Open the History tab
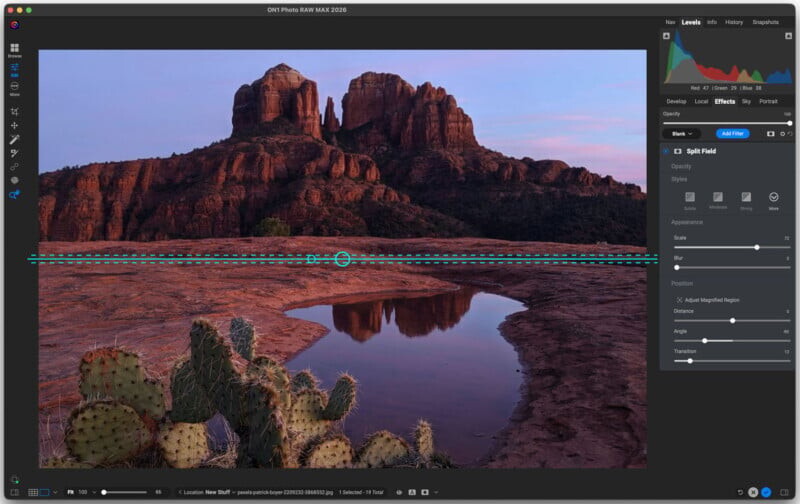Image resolution: width=800 pixels, height=504 pixels. (x=733, y=22)
